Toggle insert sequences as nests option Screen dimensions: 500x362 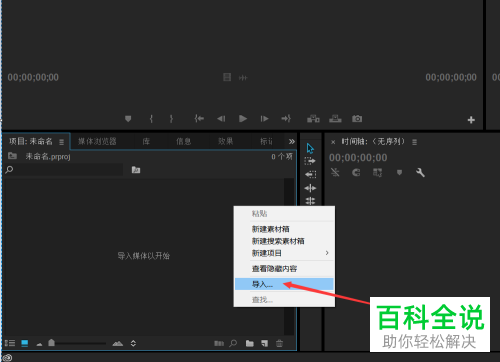(335, 172)
